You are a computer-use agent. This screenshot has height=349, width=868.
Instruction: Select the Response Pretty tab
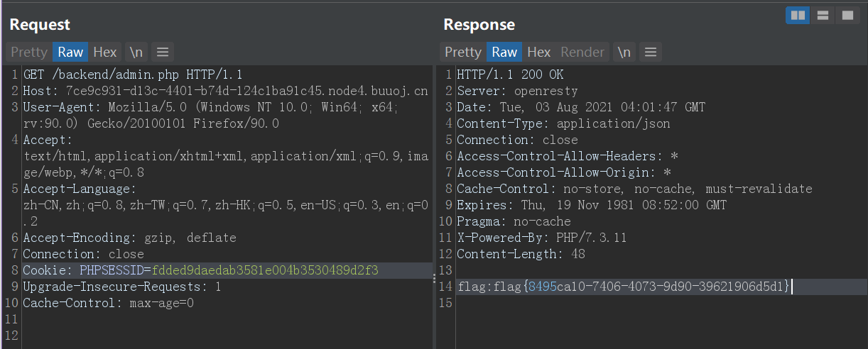(x=463, y=52)
